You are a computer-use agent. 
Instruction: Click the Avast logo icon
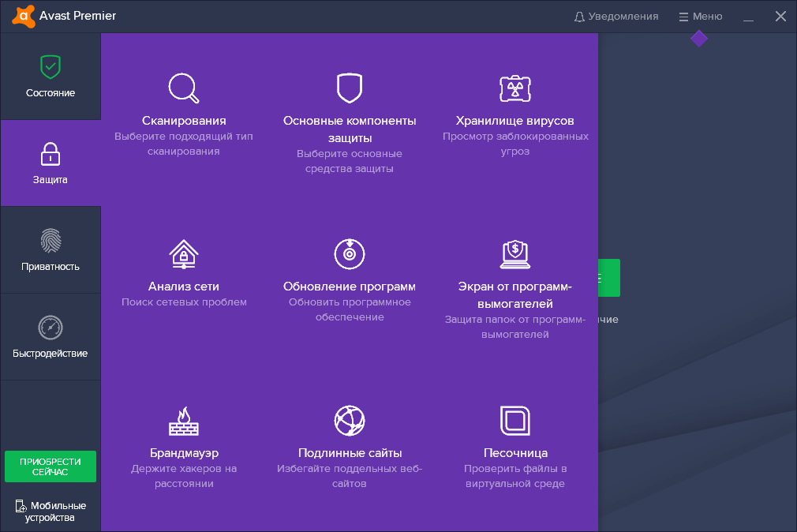coord(24,16)
